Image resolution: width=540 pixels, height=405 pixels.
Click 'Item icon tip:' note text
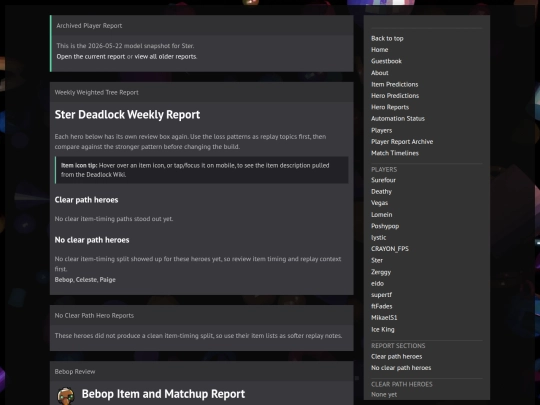(x=79, y=166)
